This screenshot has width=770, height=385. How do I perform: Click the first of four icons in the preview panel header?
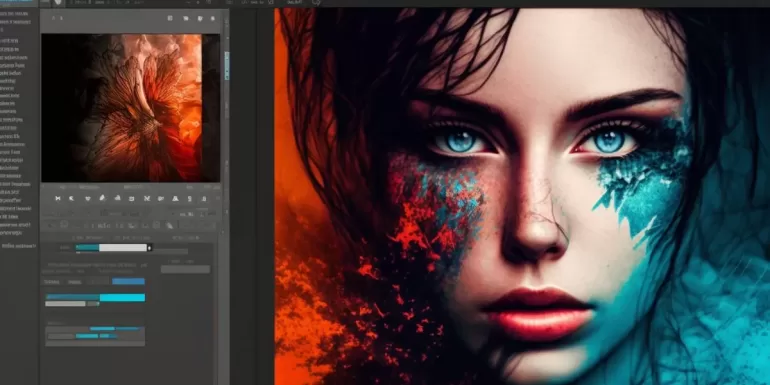click(170, 19)
